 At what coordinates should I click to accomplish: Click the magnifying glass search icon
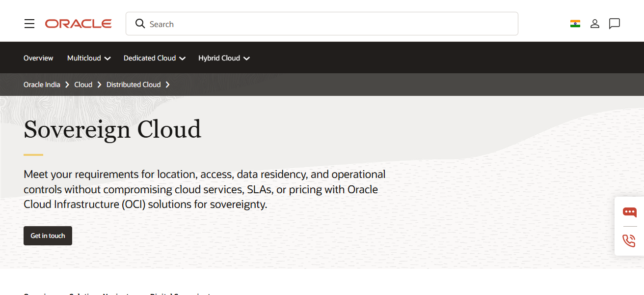[140, 23]
